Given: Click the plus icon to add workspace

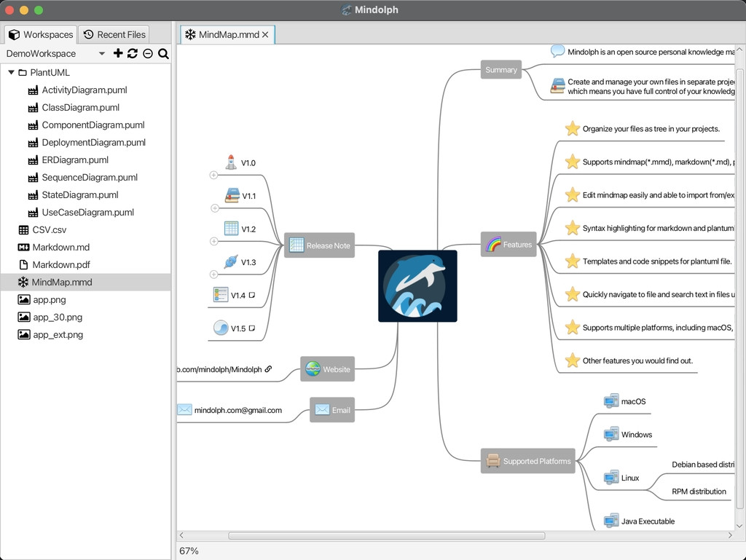Looking at the screenshot, I should point(118,53).
